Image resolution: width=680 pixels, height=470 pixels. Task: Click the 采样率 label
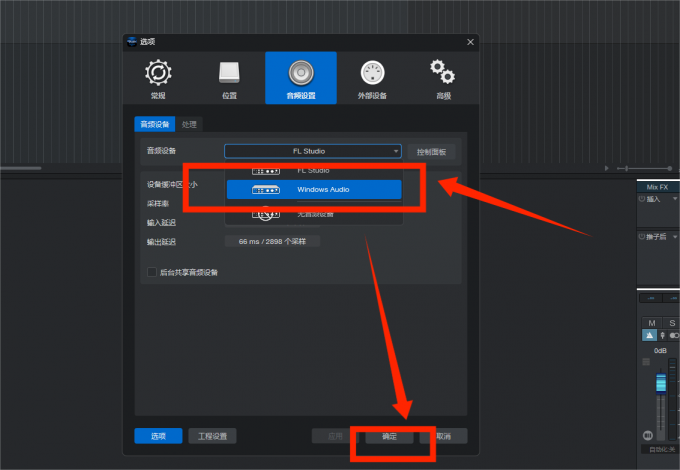[x=158, y=204]
